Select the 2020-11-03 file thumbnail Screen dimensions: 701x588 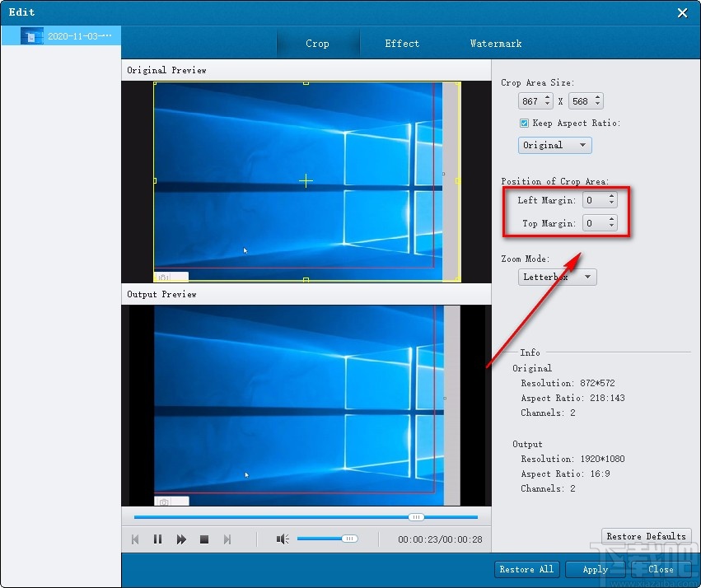(x=32, y=36)
